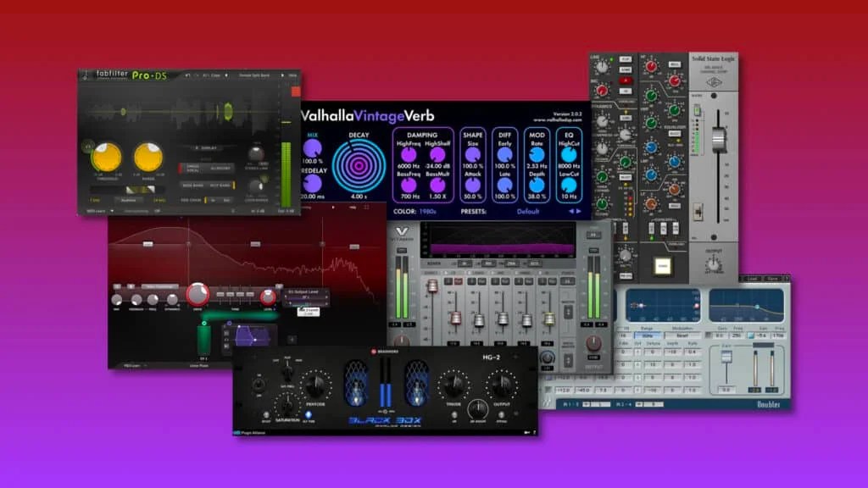Open the Default presets dropdown in VintageVerb

[x=528, y=210]
